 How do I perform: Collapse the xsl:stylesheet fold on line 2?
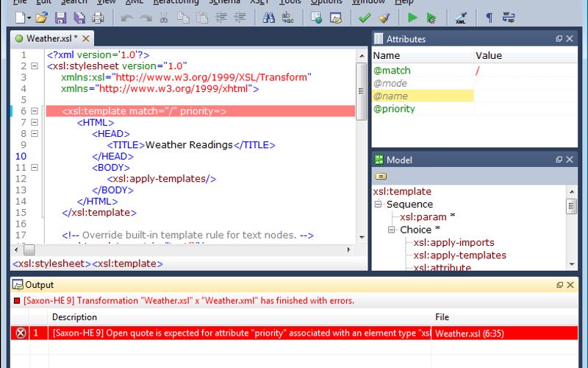coord(34,66)
